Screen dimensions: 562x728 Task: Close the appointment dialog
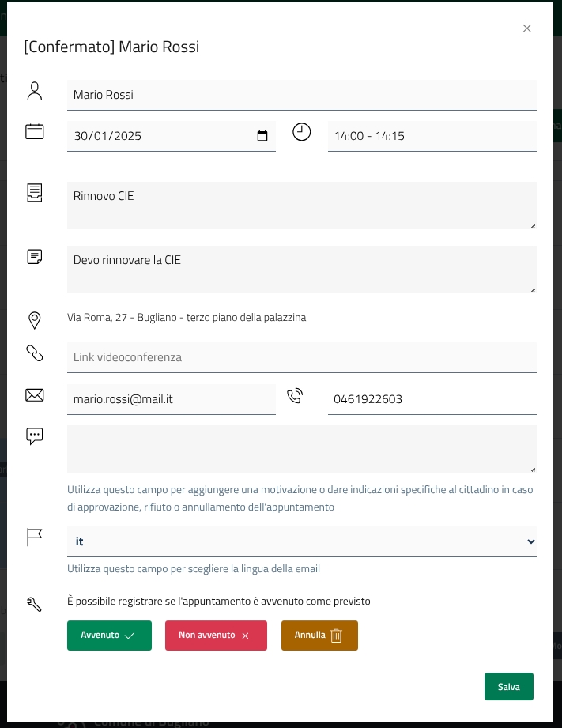(527, 28)
